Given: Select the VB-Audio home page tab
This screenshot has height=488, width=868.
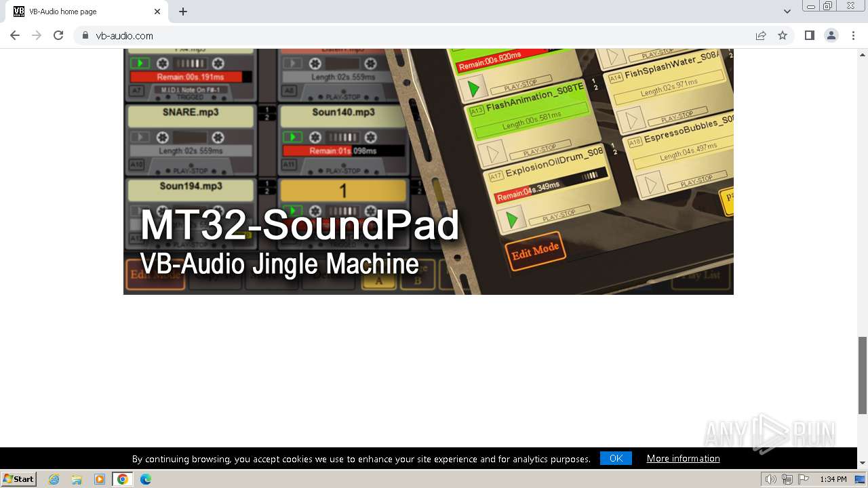Looking at the screenshot, I should tap(87, 12).
